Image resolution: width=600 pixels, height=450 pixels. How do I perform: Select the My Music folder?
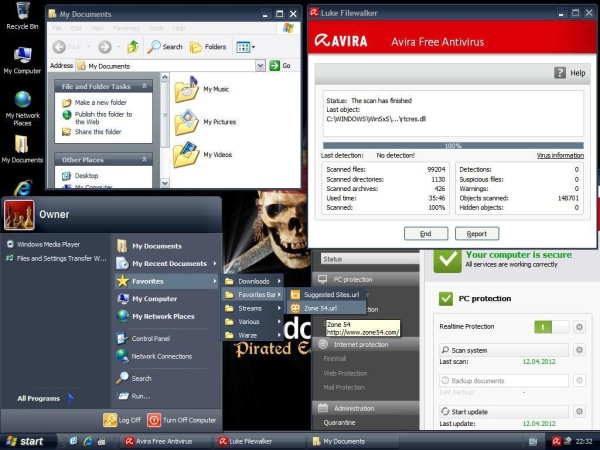click(202, 89)
